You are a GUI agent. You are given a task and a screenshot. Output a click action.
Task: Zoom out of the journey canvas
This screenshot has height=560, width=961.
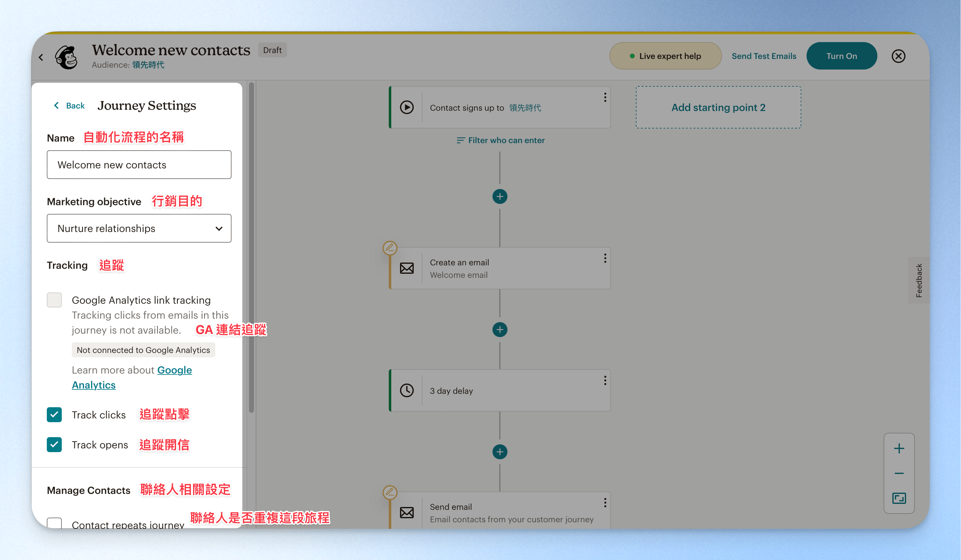click(899, 473)
